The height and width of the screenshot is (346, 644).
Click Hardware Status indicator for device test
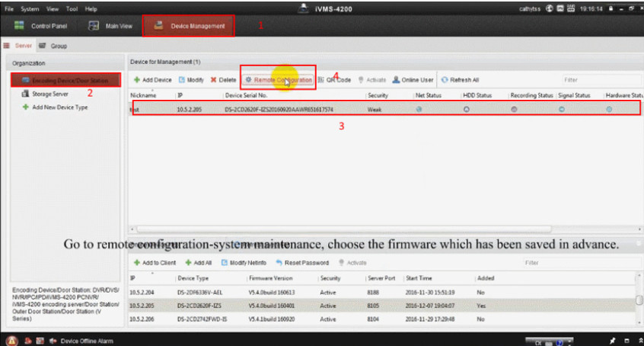pos(609,110)
